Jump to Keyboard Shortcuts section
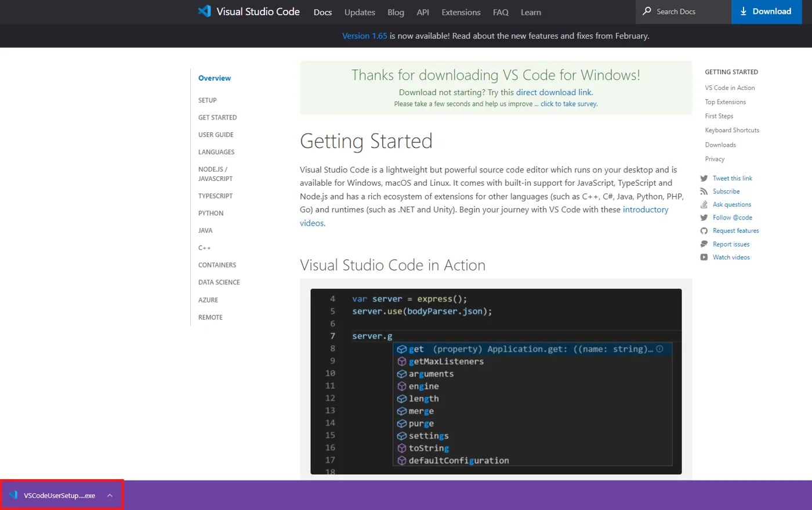Screen dimensions: 812x510 [x=732, y=131]
